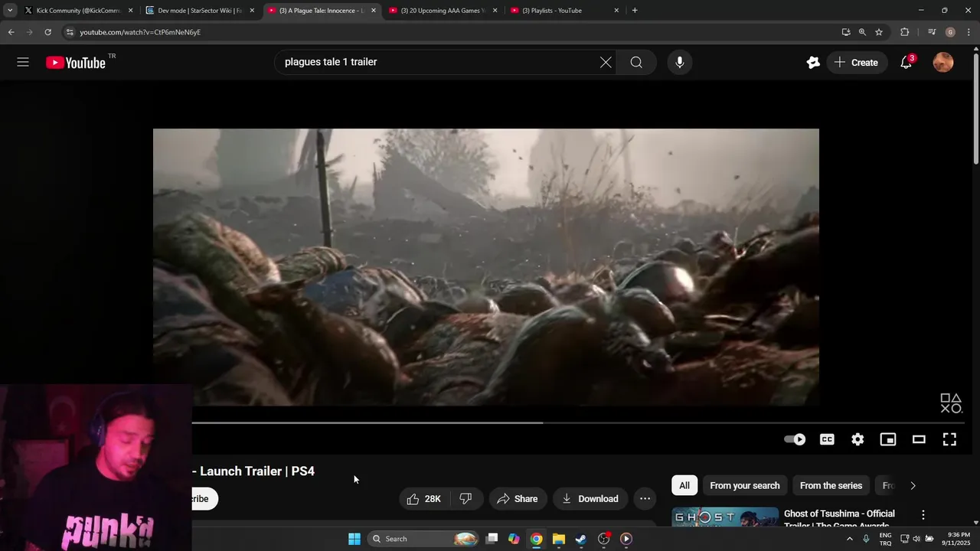Image resolution: width=980 pixels, height=551 pixels.
Task: Open taskbar volume control
Action: 916,539
